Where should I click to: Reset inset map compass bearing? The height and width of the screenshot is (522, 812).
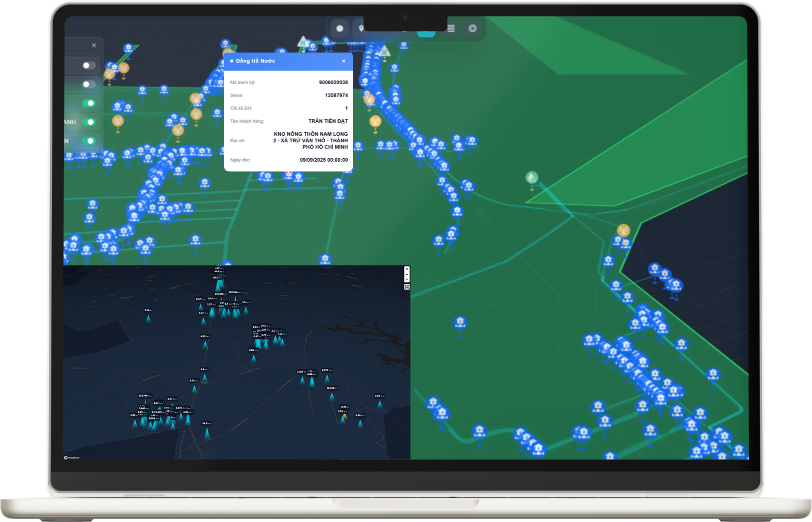[406, 279]
